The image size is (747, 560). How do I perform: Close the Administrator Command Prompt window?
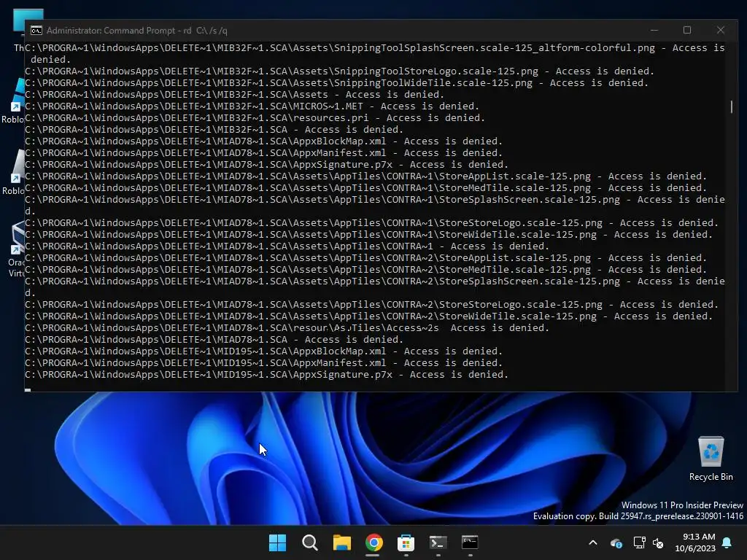(720, 30)
